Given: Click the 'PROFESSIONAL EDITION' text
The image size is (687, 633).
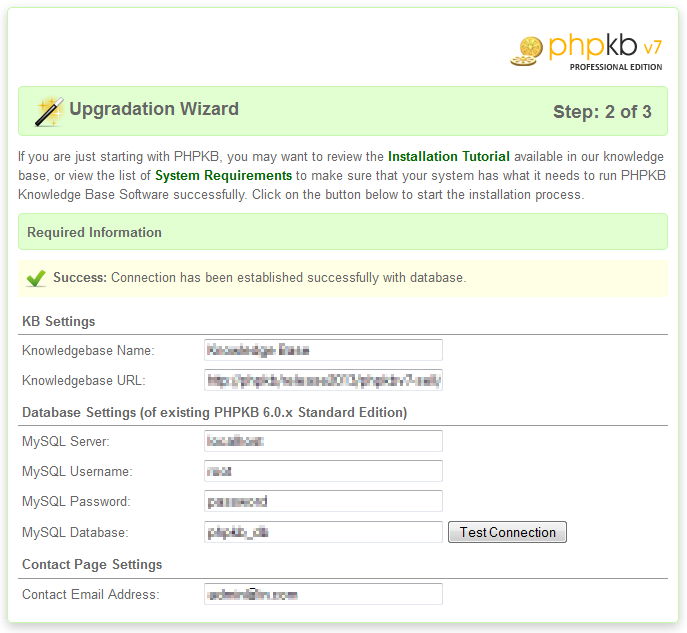Looking at the screenshot, I should tap(616, 67).
